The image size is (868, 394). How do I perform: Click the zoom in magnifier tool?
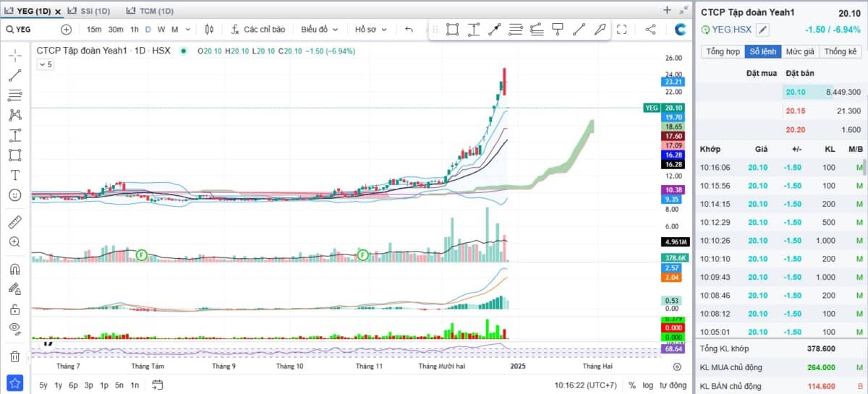coord(14,242)
